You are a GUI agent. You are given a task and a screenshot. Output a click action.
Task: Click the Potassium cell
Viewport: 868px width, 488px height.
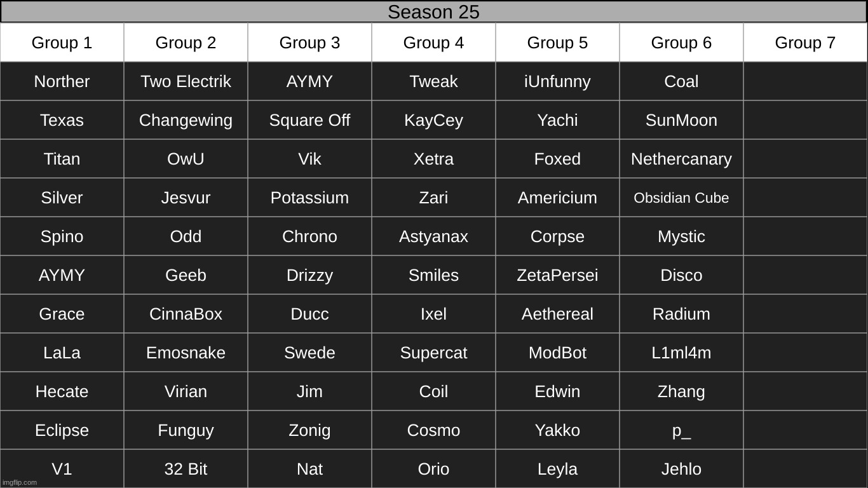[309, 198]
